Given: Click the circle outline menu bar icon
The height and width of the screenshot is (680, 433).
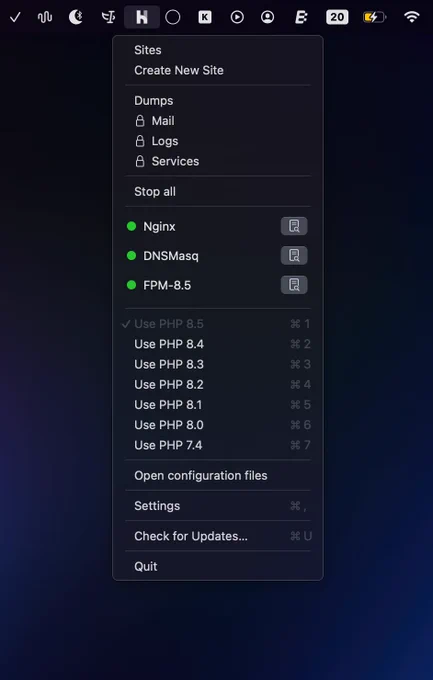Looking at the screenshot, I should (x=173, y=17).
